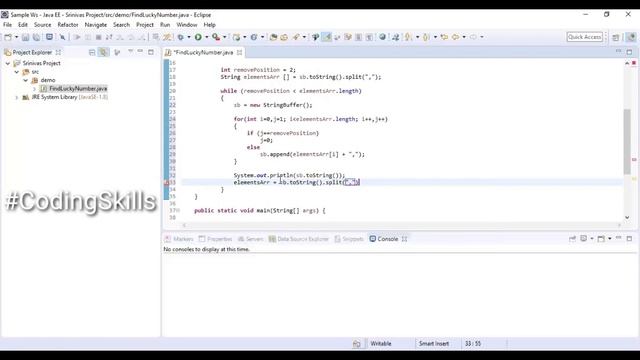Click the Resume debug icon

(x=77, y=37)
